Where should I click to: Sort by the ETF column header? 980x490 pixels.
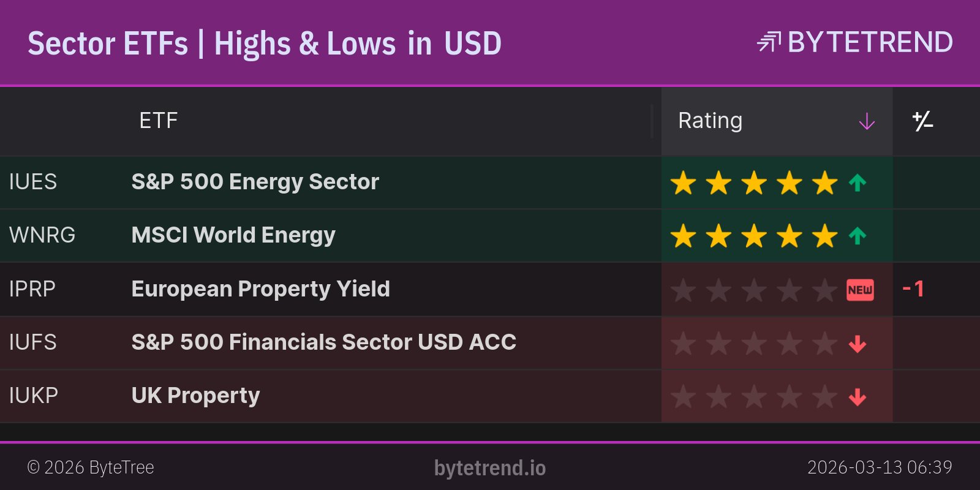click(x=158, y=121)
